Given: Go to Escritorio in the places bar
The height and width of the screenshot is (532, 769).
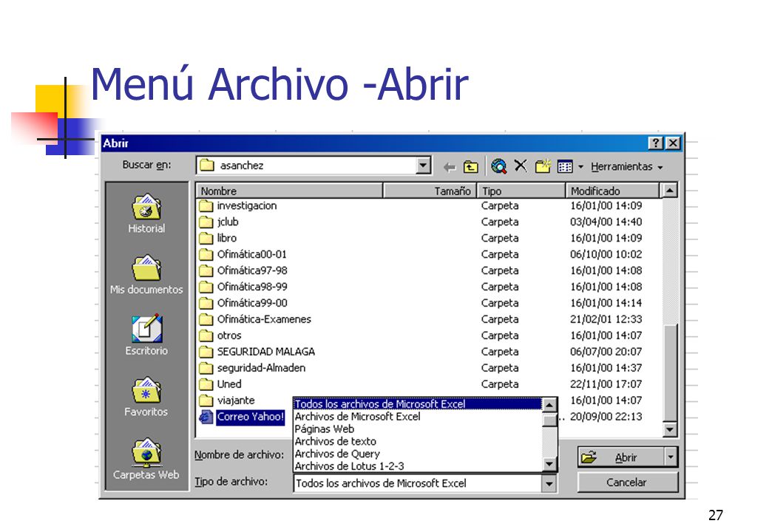Looking at the screenshot, I should (146, 335).
